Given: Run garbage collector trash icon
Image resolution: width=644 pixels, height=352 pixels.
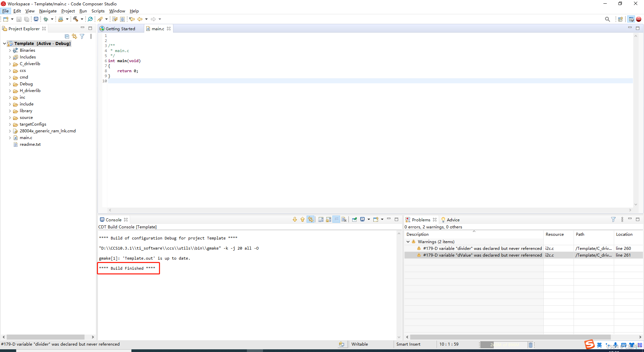Looking at the screenshot, I should coord(531,345).
